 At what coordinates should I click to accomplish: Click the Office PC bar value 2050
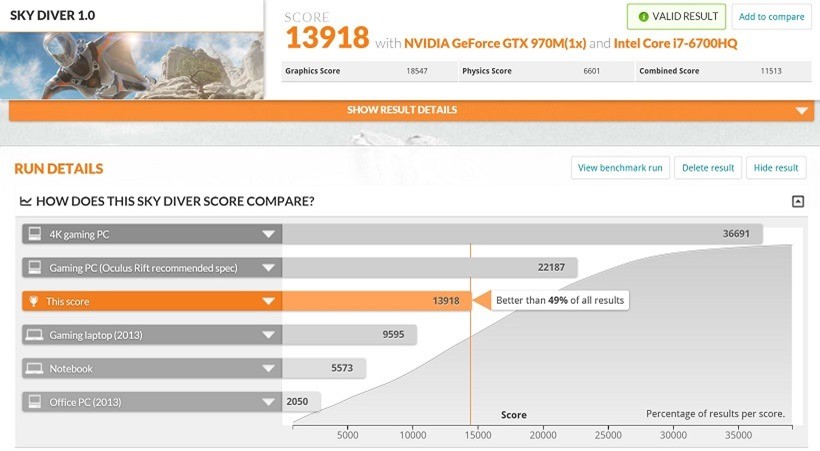pos(297,401)
